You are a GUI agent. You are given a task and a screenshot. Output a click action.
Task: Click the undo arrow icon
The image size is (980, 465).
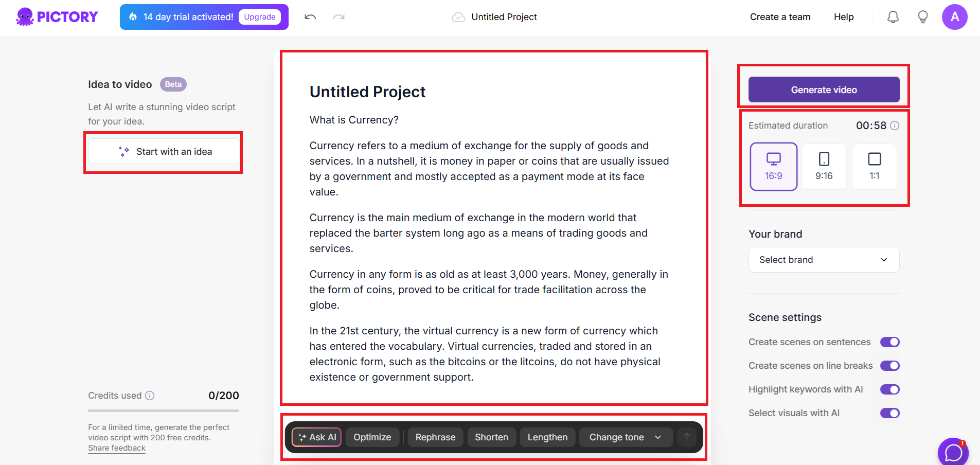(310, 17)
